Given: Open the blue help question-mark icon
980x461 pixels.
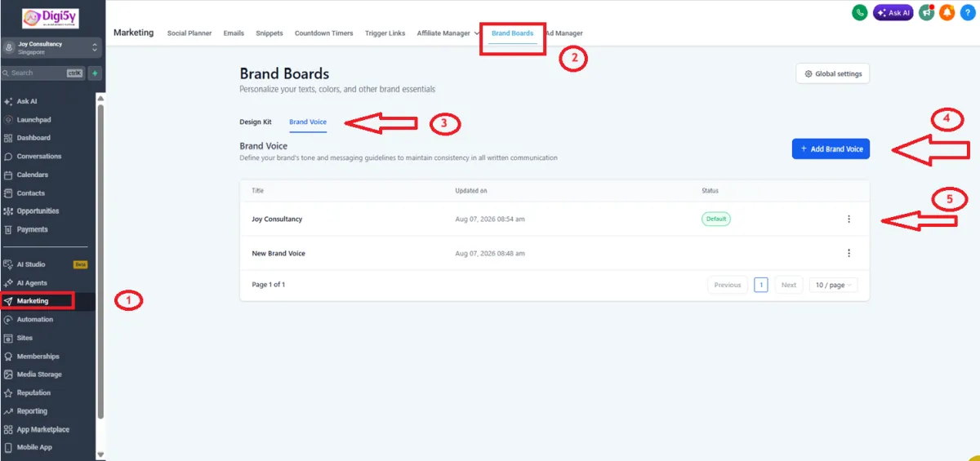Looking at the screenshot, I should 968,12.
